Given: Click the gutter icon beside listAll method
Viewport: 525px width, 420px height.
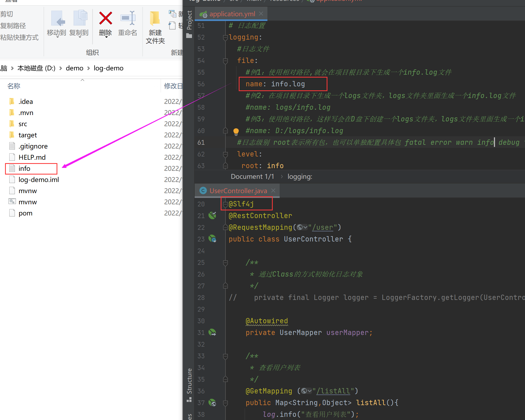Looking at the screenshot, I should click(x=212, y=403).
